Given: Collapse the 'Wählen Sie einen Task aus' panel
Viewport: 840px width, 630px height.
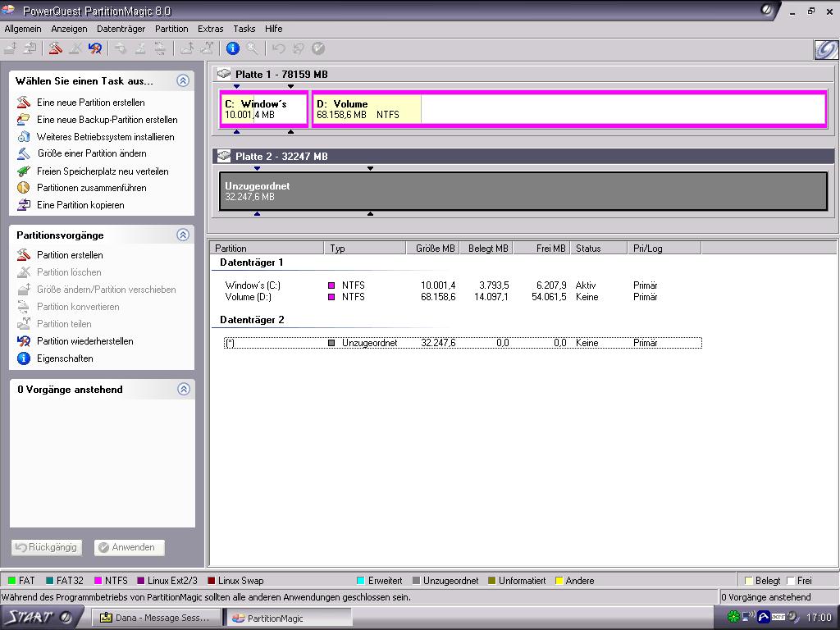Looking at the screenshot, I should tap(183, 81).
